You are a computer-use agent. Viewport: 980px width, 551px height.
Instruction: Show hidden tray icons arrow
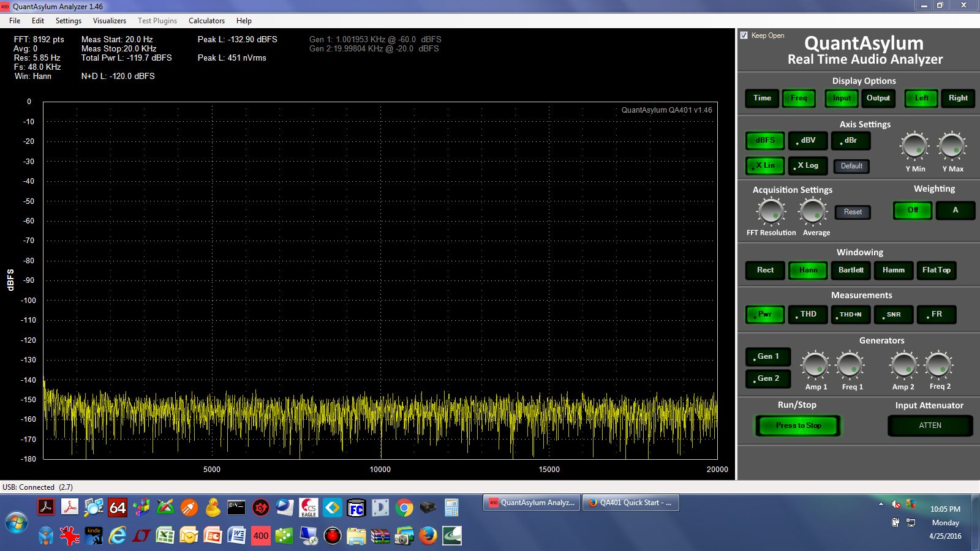click(881, 504)
